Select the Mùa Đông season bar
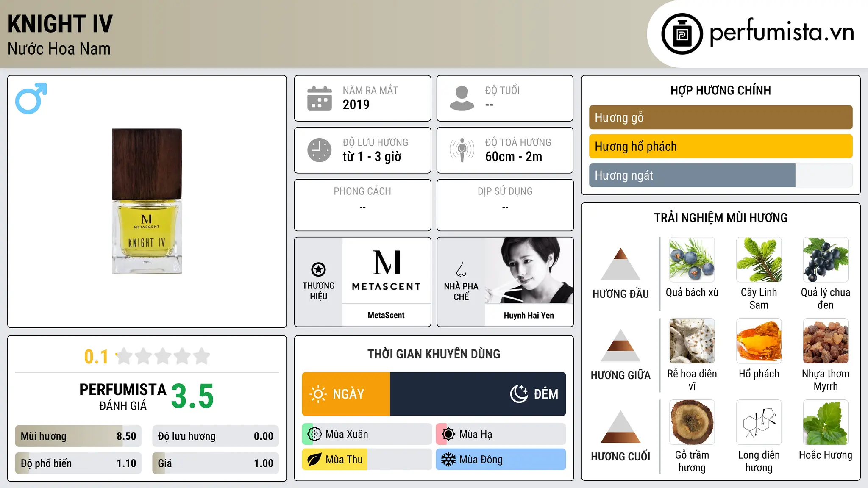The image size is (868, 488). (501, 460)
